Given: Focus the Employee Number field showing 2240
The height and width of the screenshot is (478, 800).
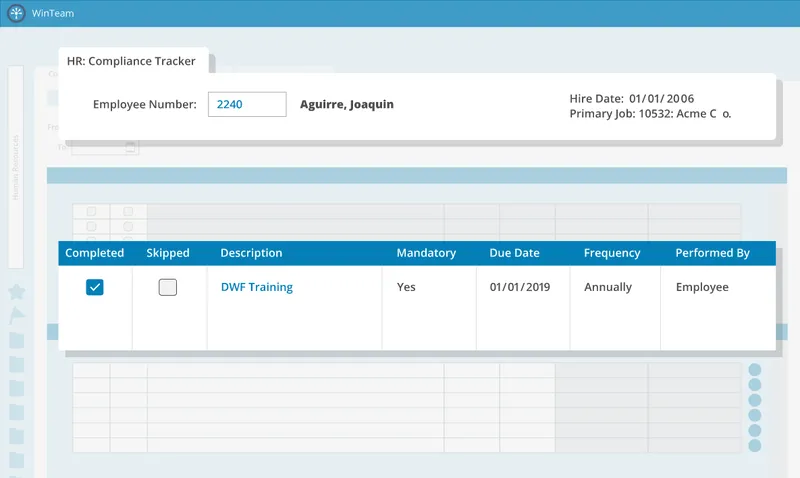Looking at the screenshot, I should (247, 104).
